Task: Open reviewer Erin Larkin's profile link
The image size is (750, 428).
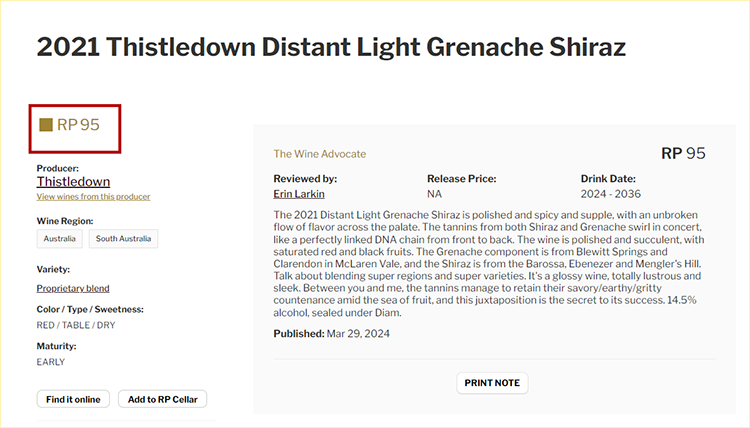Action: coord(299,193)
